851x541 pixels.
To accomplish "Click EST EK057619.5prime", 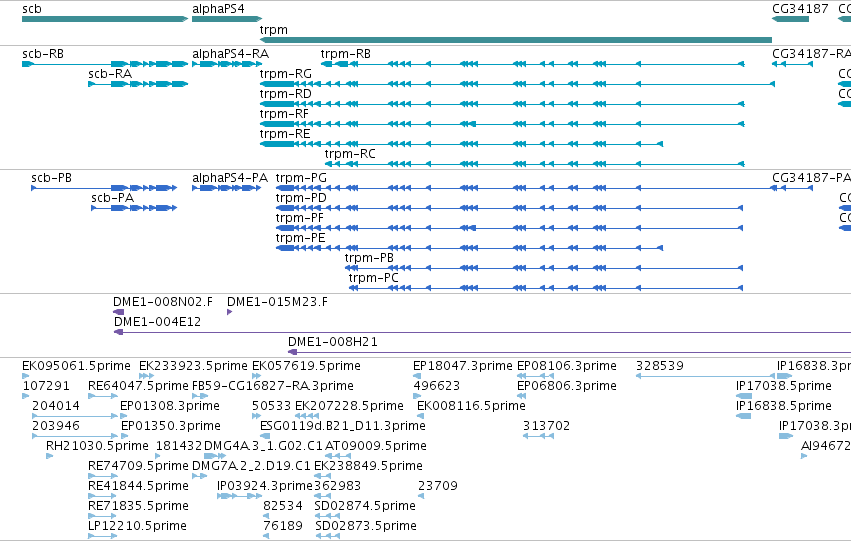I will coord(306,366).
